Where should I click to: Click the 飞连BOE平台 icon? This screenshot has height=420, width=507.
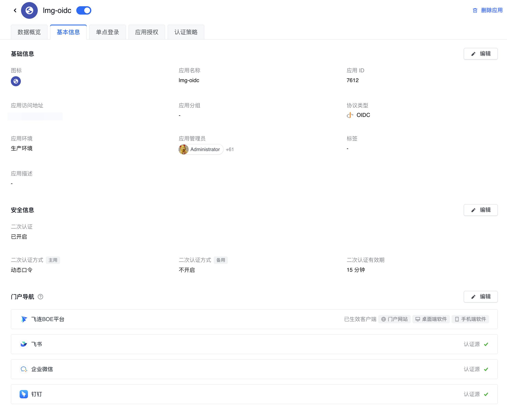coord(24,319)
